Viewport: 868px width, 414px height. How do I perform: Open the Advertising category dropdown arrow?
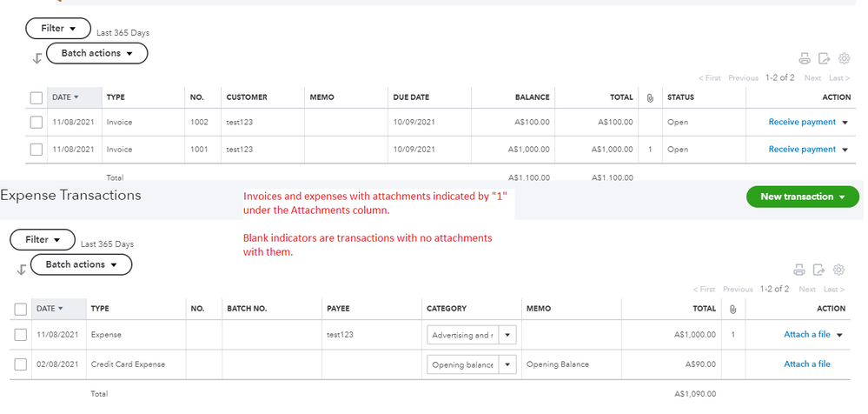click(x=507, y=335)
